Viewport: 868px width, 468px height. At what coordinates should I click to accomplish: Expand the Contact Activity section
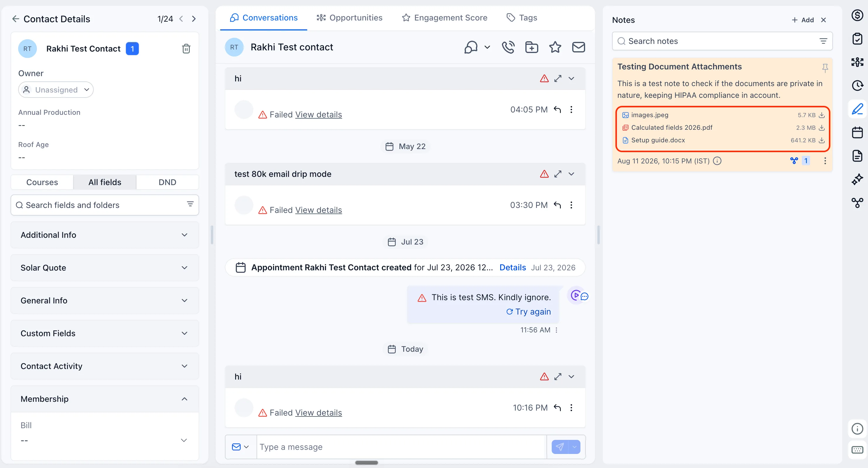(x=105, y=366)
